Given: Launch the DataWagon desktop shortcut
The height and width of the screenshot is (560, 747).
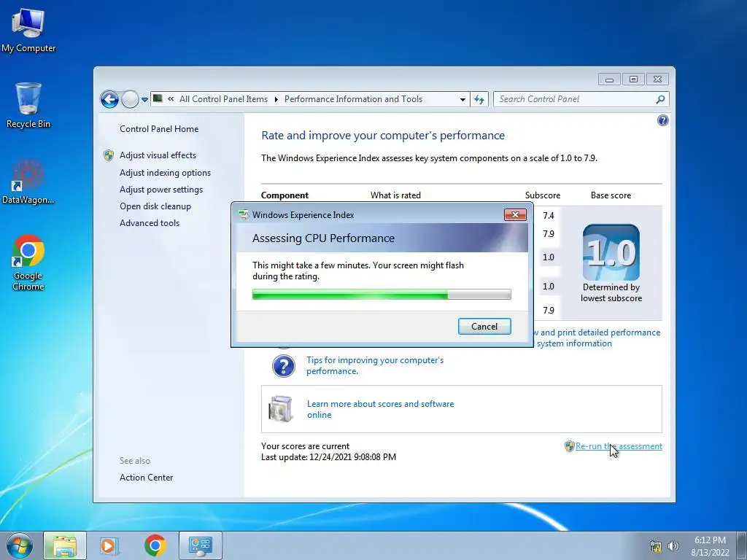Looking at the screenshot, I should tap(28, 182).
